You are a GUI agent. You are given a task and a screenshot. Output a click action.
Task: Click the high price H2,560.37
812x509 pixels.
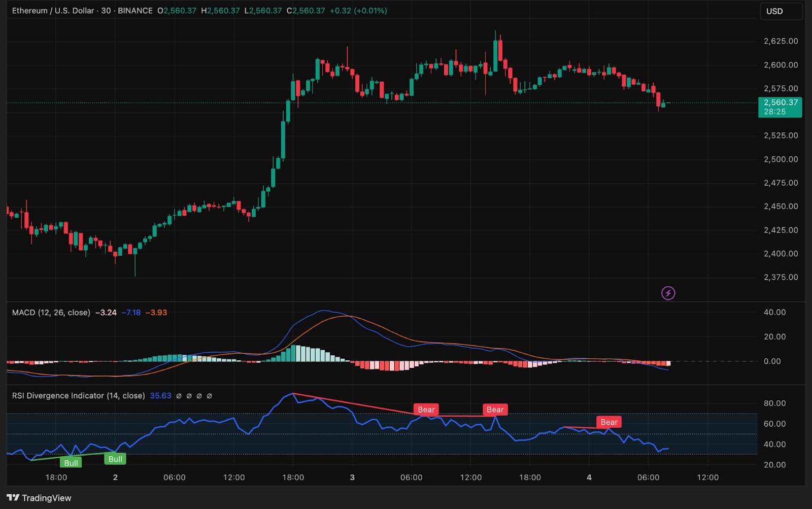tap(220, 11)
